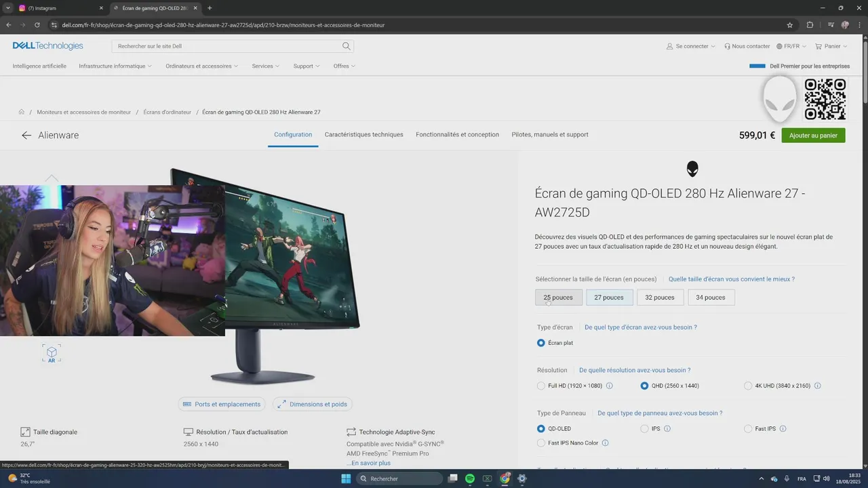Select Fast IPS panel type
This screenshot has width=868, height=488.
(748, 428)
